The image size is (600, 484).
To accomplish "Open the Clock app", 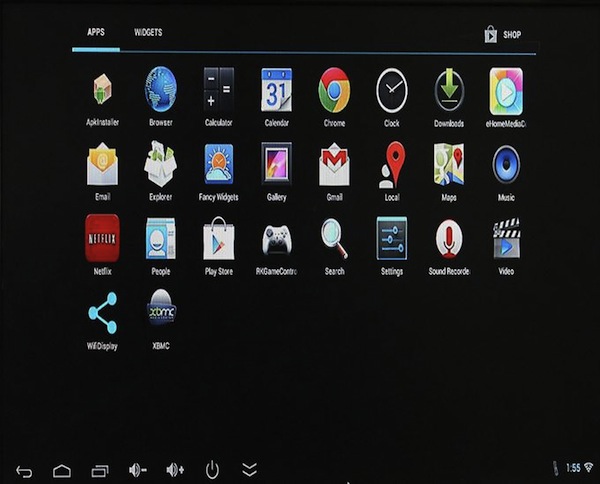I will [x=392, y=90].
